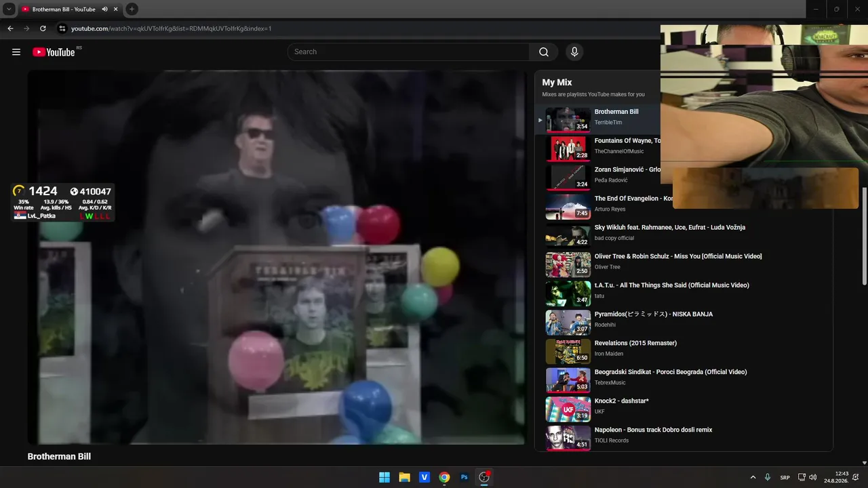Play Knock2 dashstar* thumbnail
The height and width of the screenshot is (488, 868).
tap(568, 409)
